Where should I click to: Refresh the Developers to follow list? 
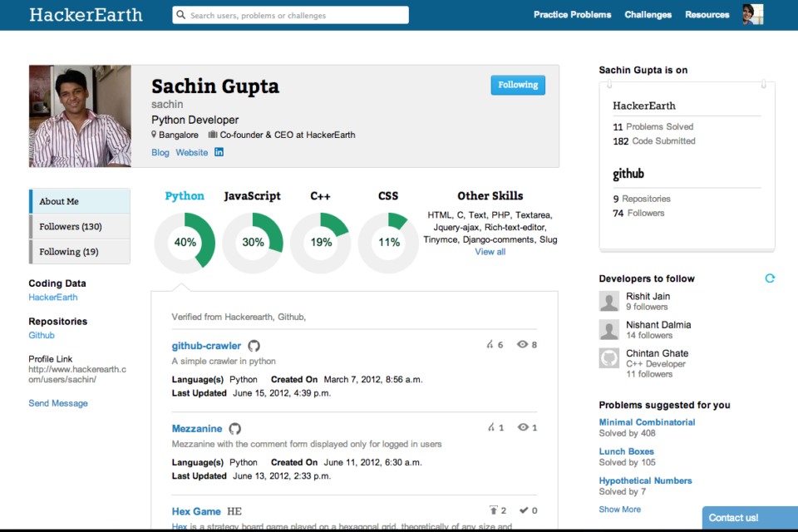pyautogui.click(x=770, y=278)
